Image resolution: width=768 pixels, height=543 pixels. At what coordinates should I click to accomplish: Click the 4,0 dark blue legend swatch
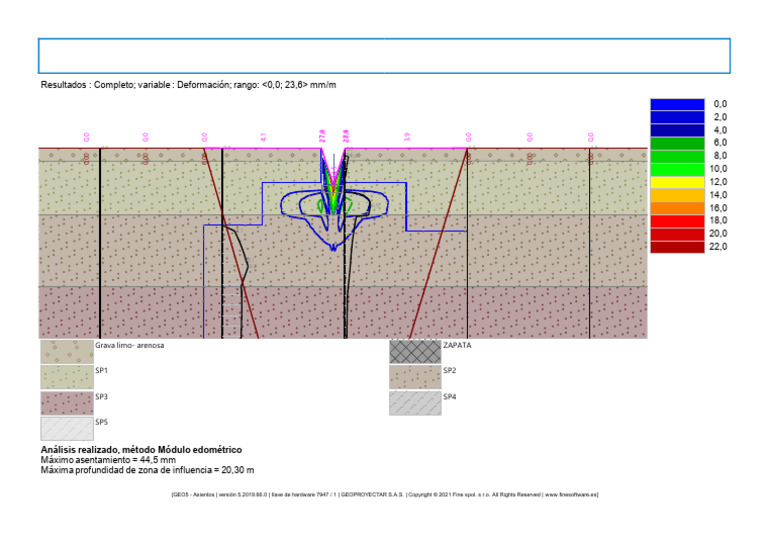point(677,130)
